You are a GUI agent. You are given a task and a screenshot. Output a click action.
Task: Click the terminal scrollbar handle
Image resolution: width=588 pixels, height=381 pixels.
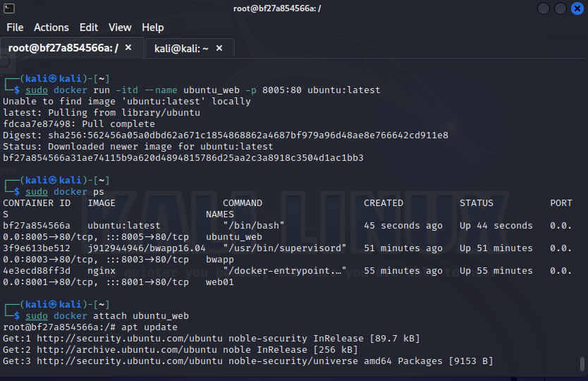coord(582,363)
